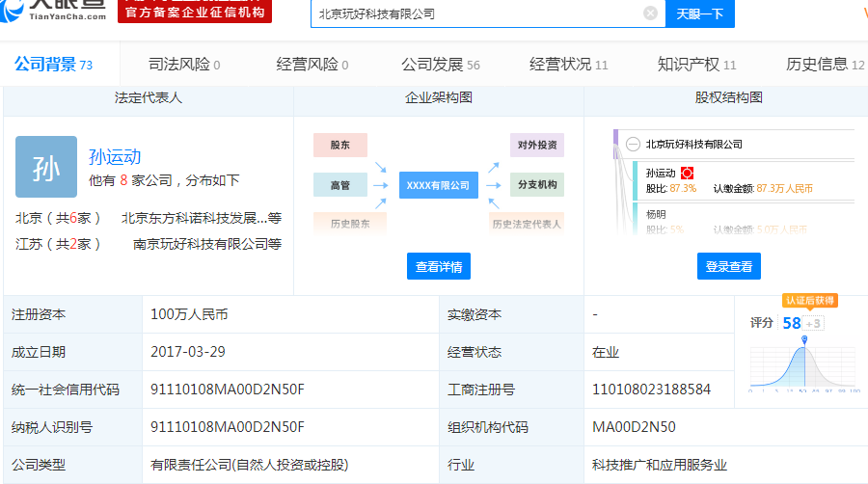
Task: Click the 经营状态 value 在业
Action: (606, 352)
